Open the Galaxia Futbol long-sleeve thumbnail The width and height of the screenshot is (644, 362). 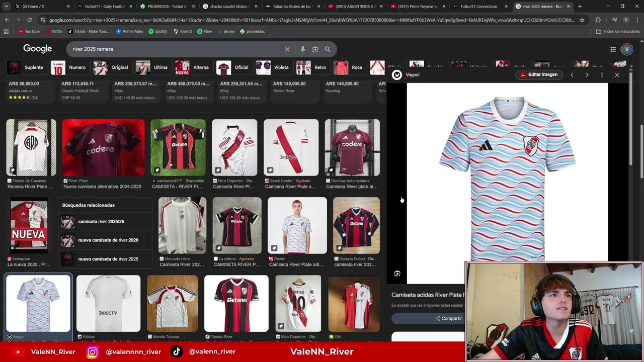[356, 226]
